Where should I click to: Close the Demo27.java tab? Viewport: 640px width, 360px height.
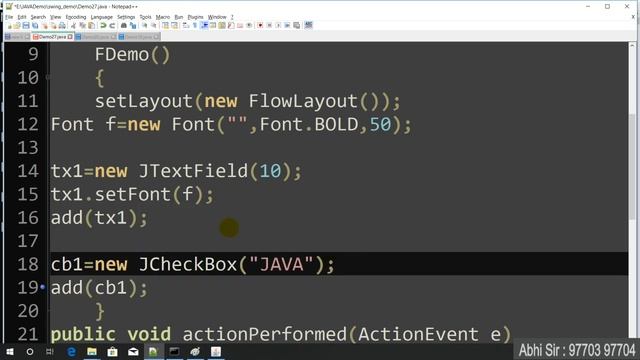pyautogui.click(x=70, y=37)
